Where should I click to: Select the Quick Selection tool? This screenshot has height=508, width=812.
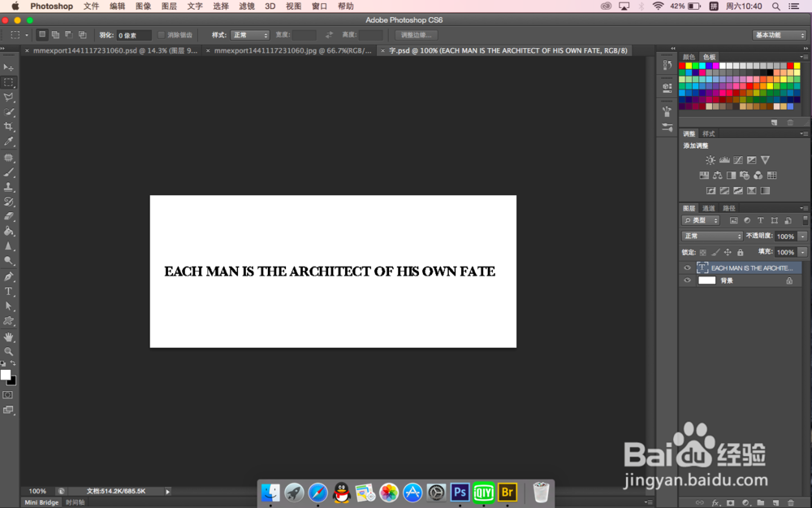click(x=9, y=112)
